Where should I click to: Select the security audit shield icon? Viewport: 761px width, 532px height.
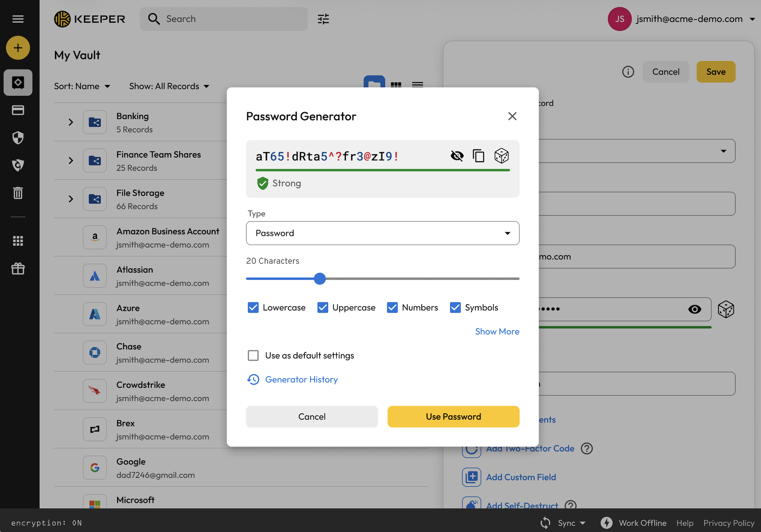pyautogui.click(x=18, y=138)
